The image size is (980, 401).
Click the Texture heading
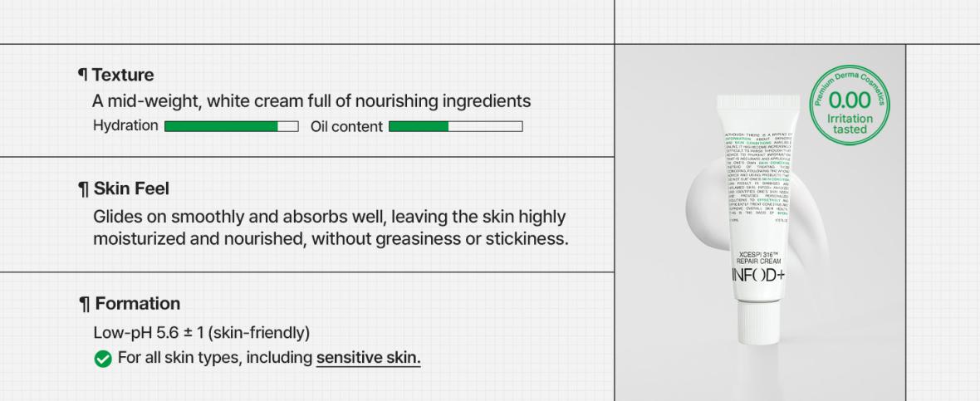tap(123, 75)
